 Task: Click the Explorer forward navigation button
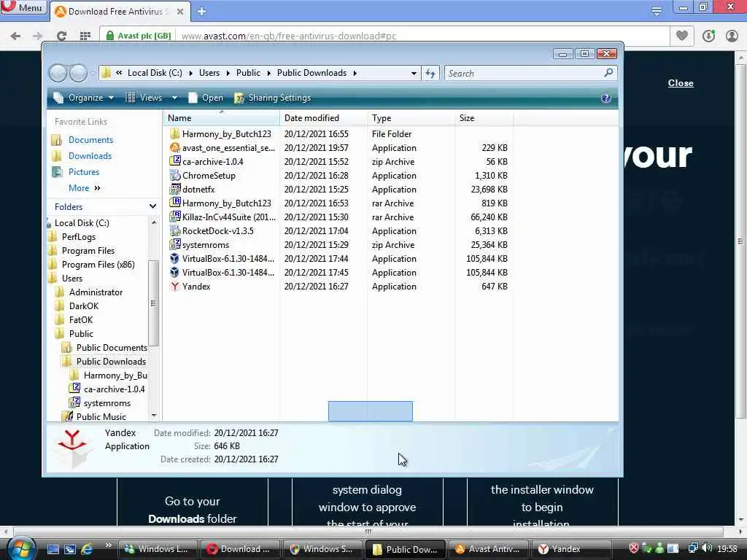tap(79, 73)
